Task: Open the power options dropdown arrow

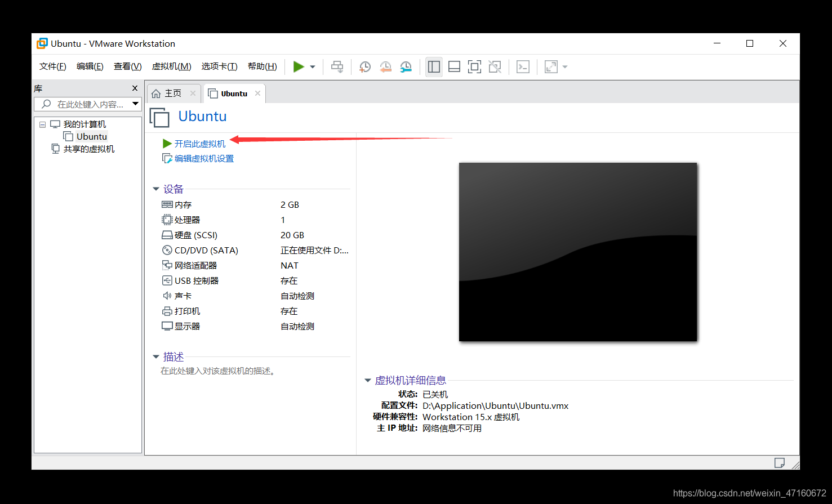Action: point(313,67)
